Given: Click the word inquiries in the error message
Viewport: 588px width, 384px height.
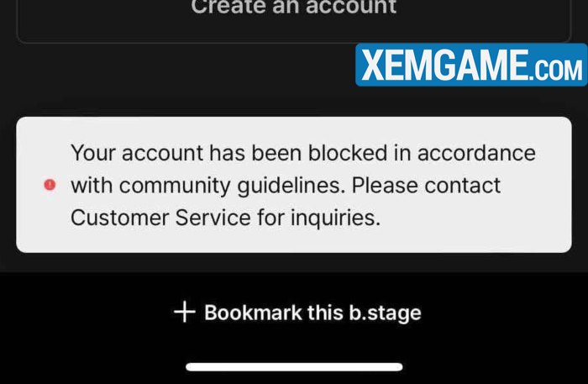Looking at the screenshot, I should coord(336,218).
